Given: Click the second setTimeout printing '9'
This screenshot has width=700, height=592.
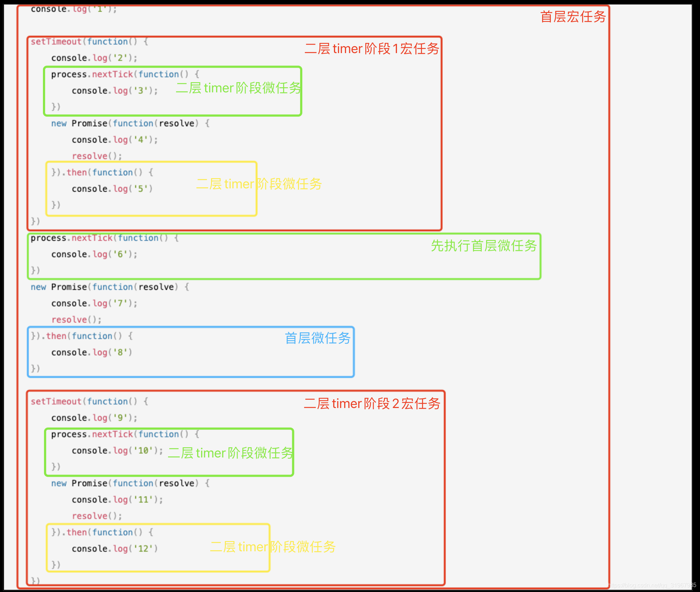Looking at the screenshot, I should point(87,401).
